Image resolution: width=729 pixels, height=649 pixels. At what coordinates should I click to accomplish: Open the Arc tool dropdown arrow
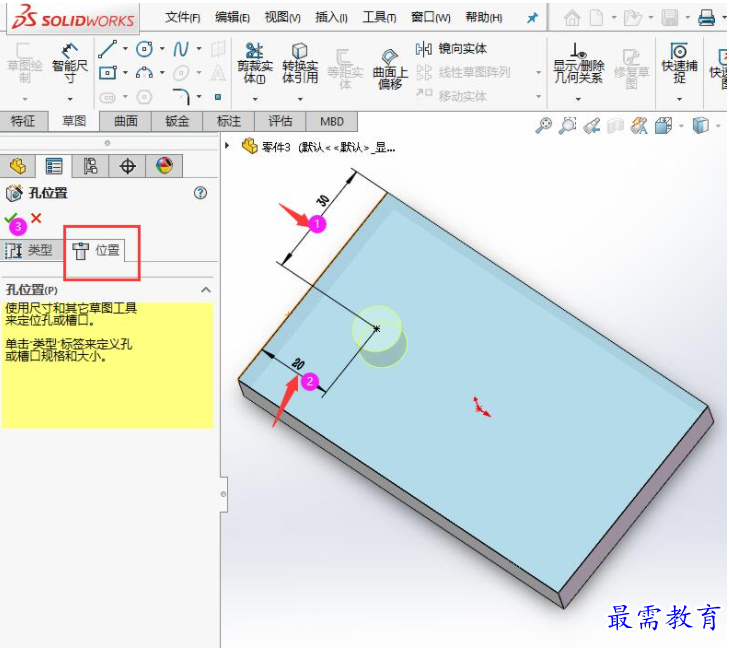click(x=162, y=73)
